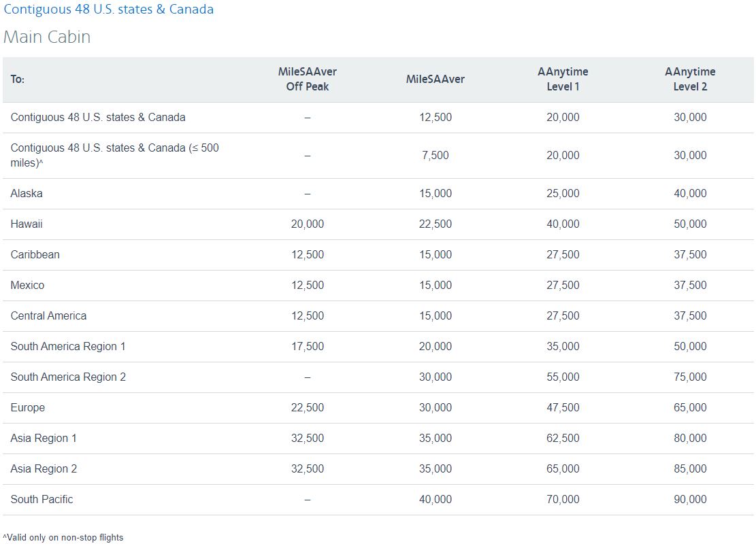The image size is (756, 548).
Task: Click Asia Region 2's 65,000 value
Action: [563, 468]
